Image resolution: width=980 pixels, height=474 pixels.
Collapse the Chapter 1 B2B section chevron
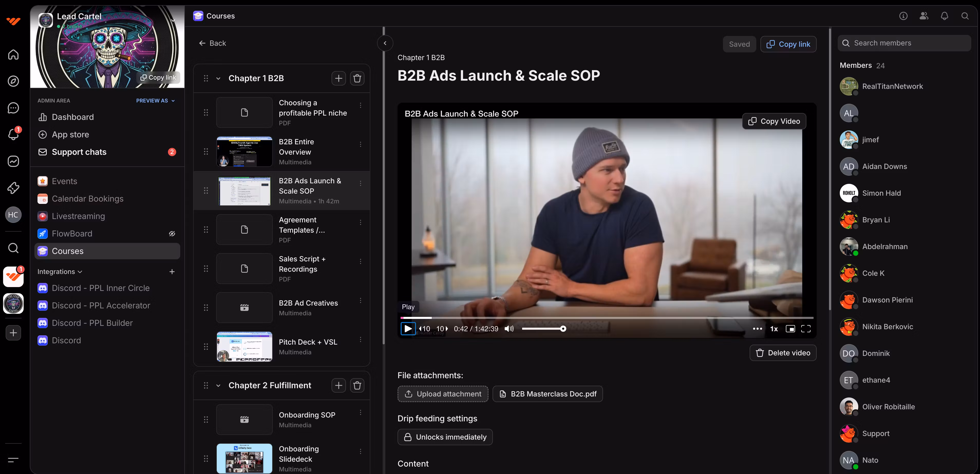[218, 78]
